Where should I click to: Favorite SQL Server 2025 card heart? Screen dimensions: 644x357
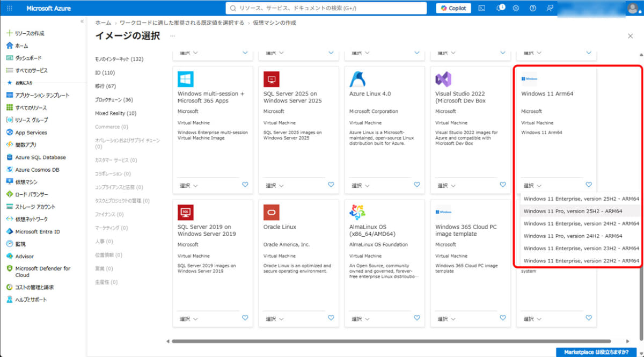(x=331, y=185)
